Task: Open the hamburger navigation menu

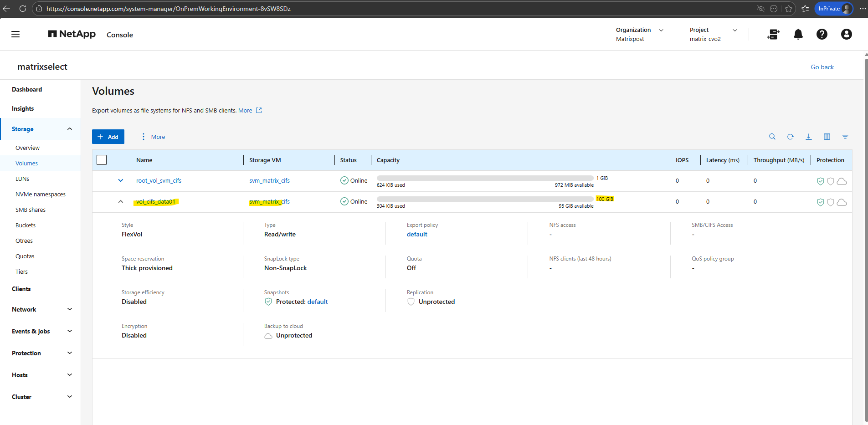Action: (15, 34)
